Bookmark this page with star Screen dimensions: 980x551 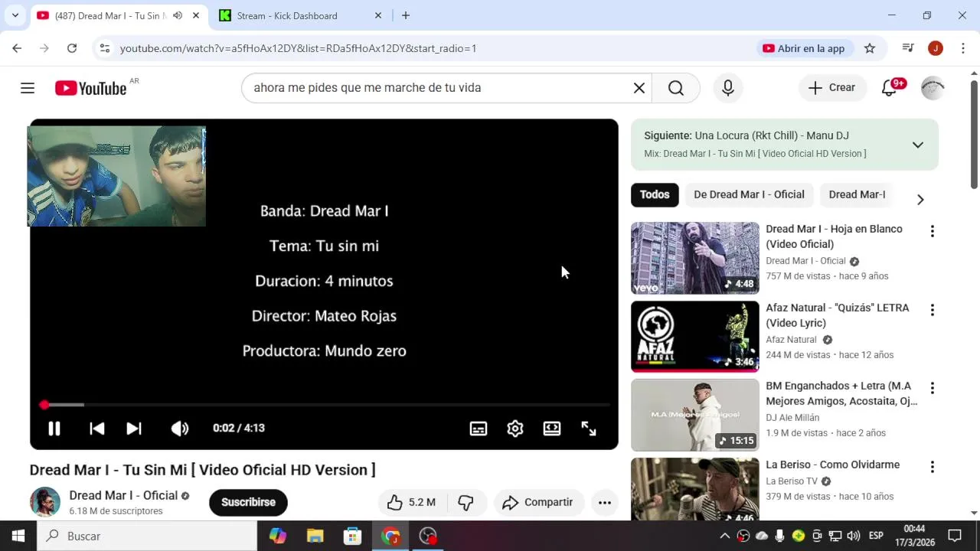(x=870, y=48)
